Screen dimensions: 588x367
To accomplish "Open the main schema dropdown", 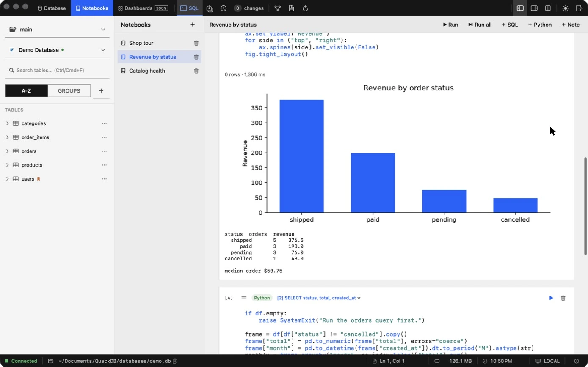I will [x=57, y=30].
